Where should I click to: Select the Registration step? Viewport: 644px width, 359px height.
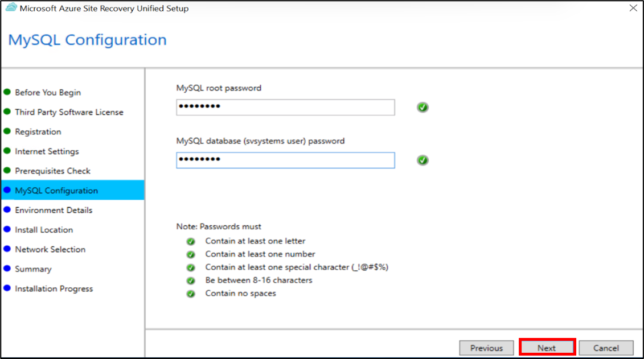38,131
